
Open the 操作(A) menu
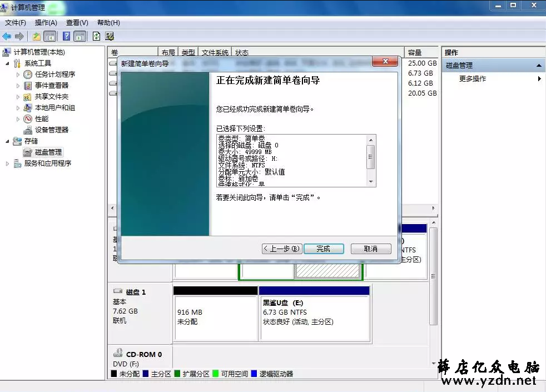pyautogui.click(x=46, y=23)
